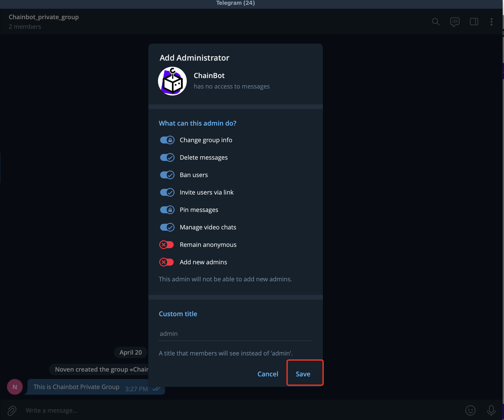The width and height of the screenshot is (504, 420).
Task: Toggle the side panel icon
Action: point(474,22)
